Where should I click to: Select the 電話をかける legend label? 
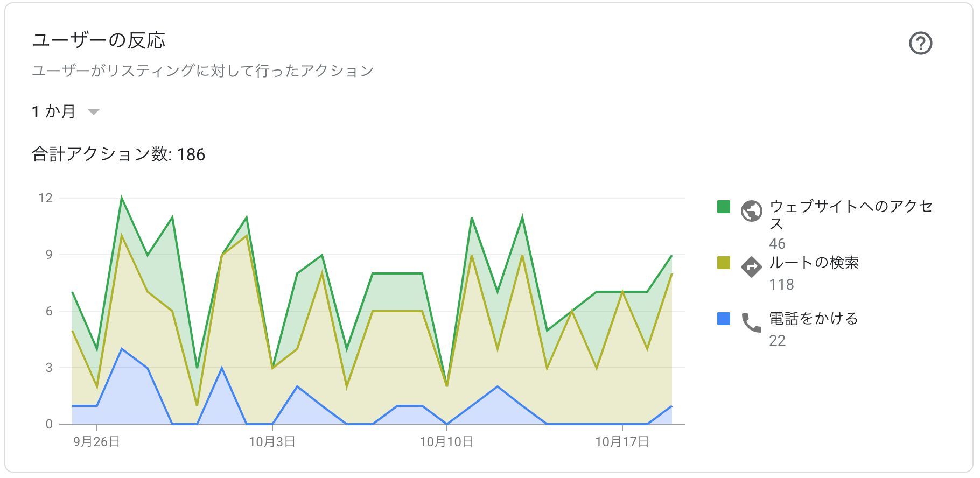[813, 319]
